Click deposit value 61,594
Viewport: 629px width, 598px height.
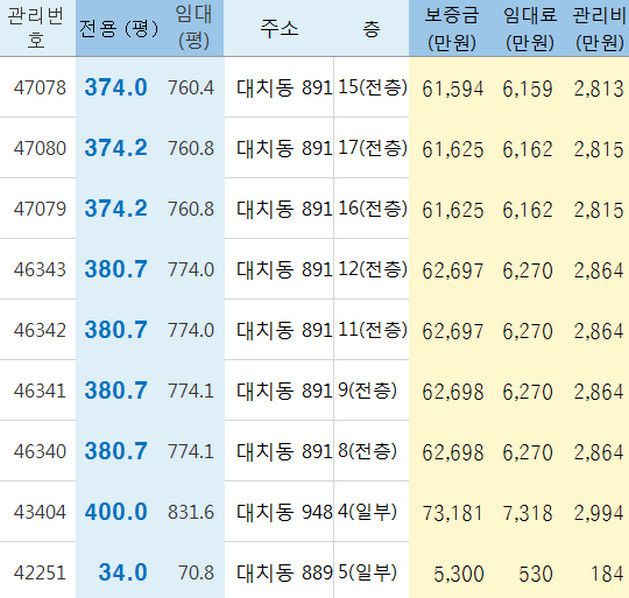point(453,89)
